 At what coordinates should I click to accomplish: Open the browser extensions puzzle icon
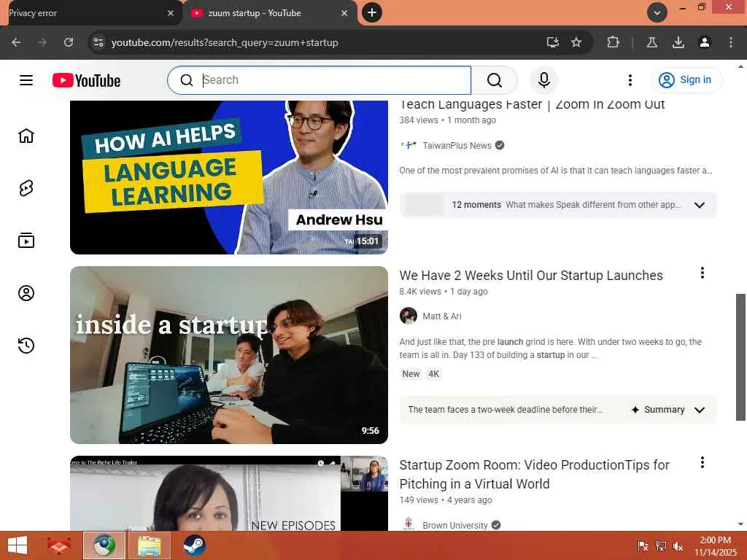coord(613,42)
